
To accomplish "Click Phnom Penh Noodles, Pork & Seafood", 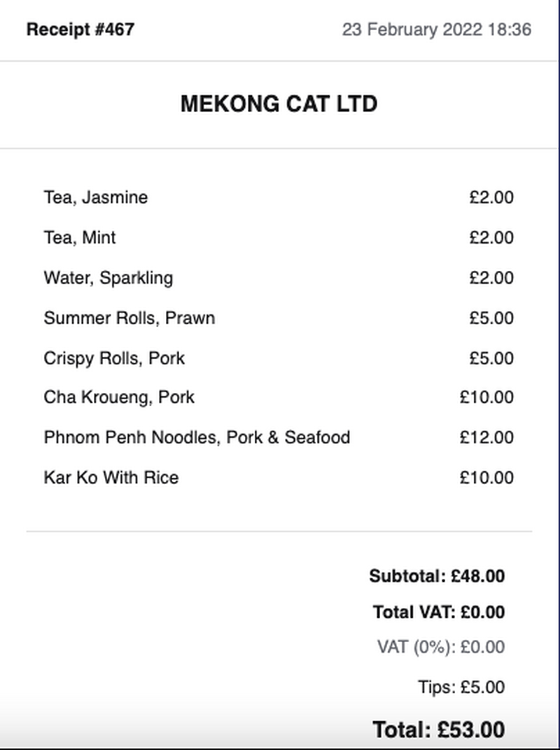I will pyautogui.click(x=197, y=438).
